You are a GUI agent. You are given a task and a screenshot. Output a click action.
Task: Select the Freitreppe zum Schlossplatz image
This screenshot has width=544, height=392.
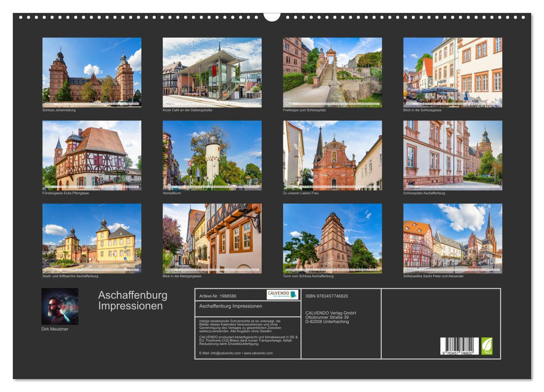click(x=332, y=72)
